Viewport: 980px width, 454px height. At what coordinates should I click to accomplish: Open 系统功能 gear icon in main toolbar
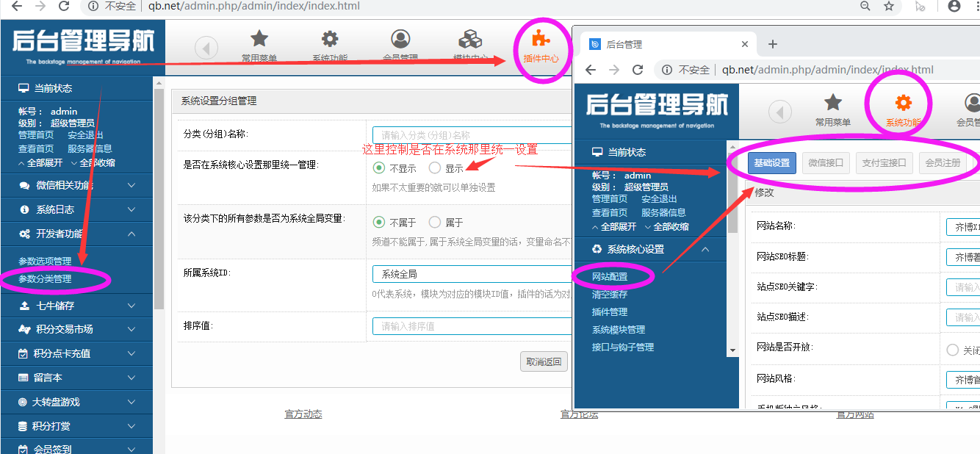pyautogui.click(x=330, y=40)
